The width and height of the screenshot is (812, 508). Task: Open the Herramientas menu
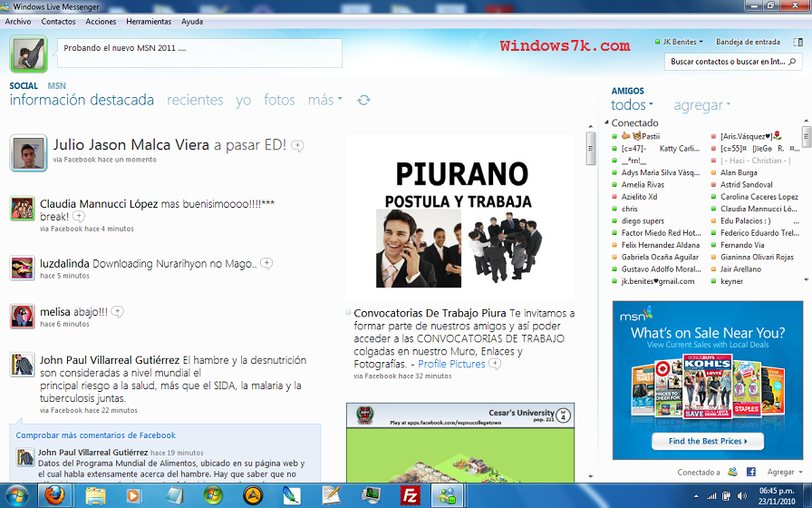148,21
